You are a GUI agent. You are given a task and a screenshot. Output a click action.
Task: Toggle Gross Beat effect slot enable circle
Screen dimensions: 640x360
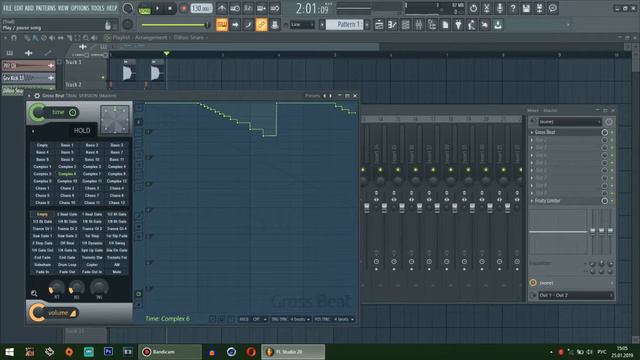pos(604,132)
